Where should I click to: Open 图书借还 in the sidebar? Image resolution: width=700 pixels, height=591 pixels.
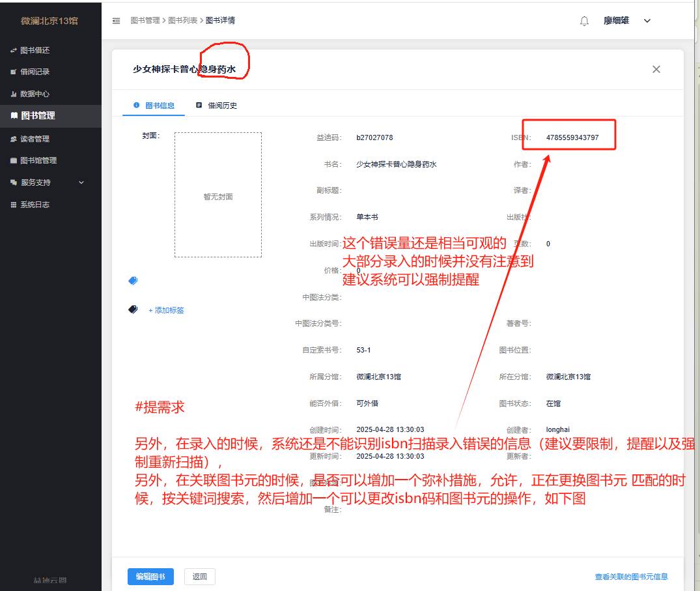(x=35, y=50)
